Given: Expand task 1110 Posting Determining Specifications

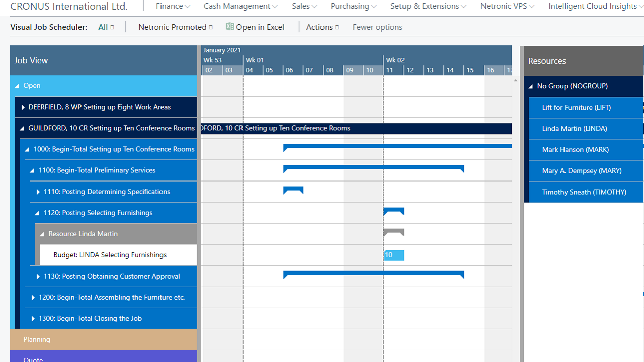Looking at the screenshot, I should pyautogui.click(x=38, y=191).
